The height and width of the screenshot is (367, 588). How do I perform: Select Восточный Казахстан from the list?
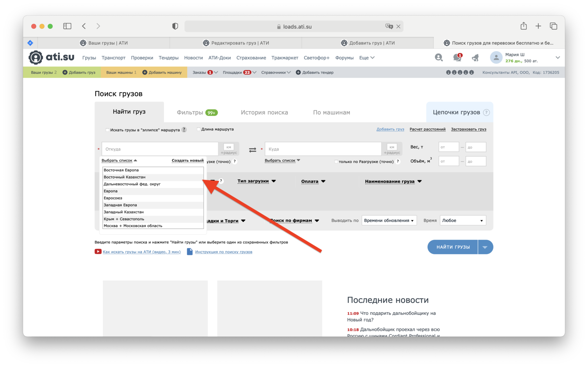(x=153, y=177)
